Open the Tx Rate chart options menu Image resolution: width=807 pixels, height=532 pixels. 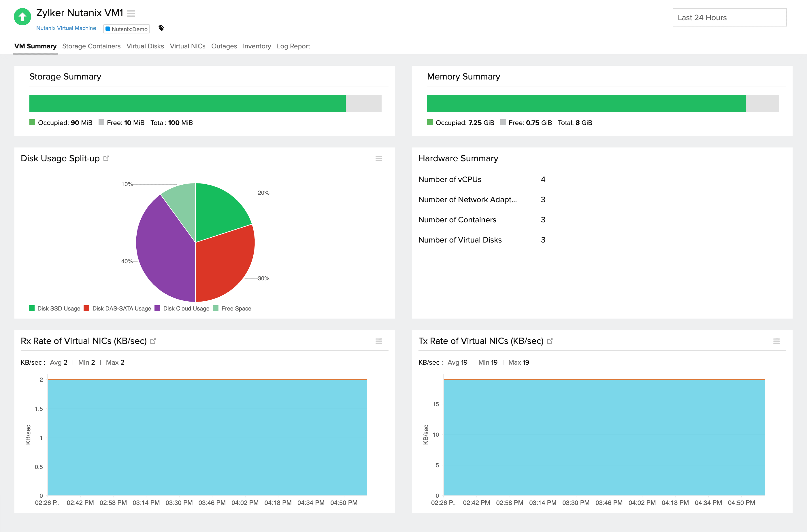(x=776, y=341)
